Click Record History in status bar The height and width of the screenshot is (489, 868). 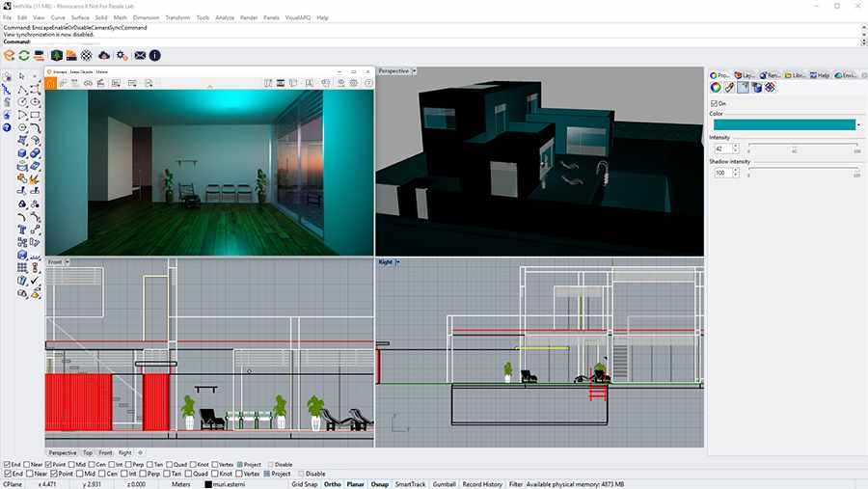coord(481,484)
